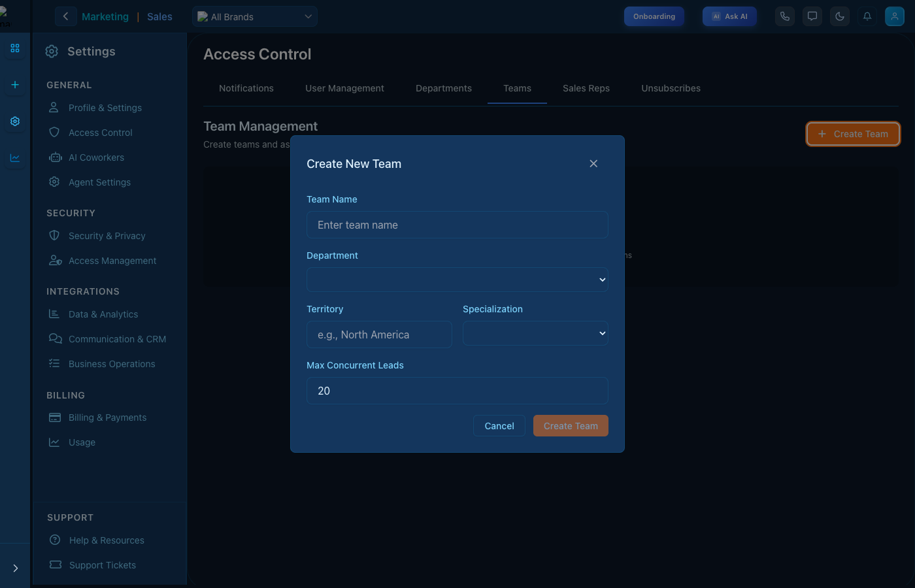
Task: Open the Unsubscribes tab
Action: point(671,88)
